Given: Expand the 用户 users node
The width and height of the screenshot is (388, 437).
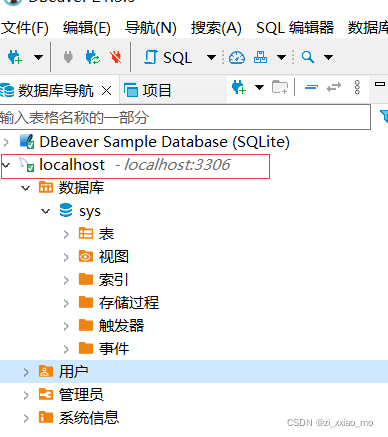Looking at the screenshot, I should point(26,372).
